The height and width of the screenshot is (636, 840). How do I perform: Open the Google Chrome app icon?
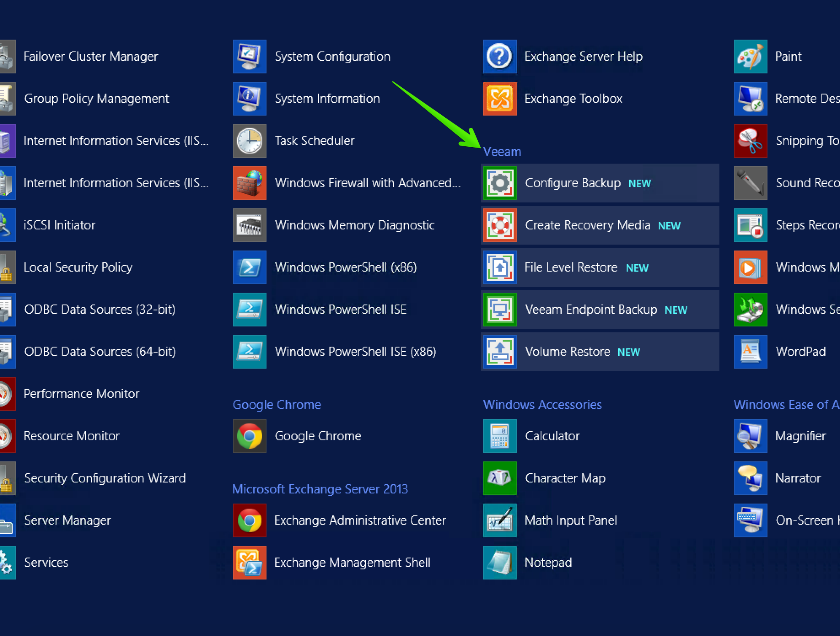(x=249, y=436)
